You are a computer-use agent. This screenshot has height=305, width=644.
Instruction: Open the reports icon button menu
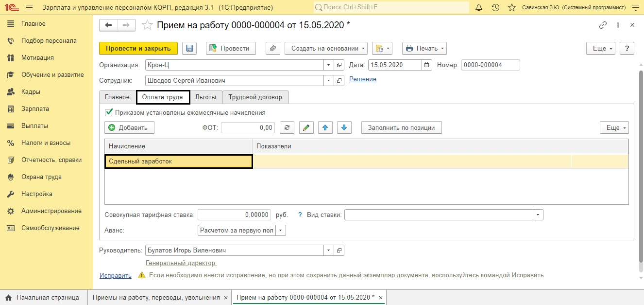pos(382,48)
